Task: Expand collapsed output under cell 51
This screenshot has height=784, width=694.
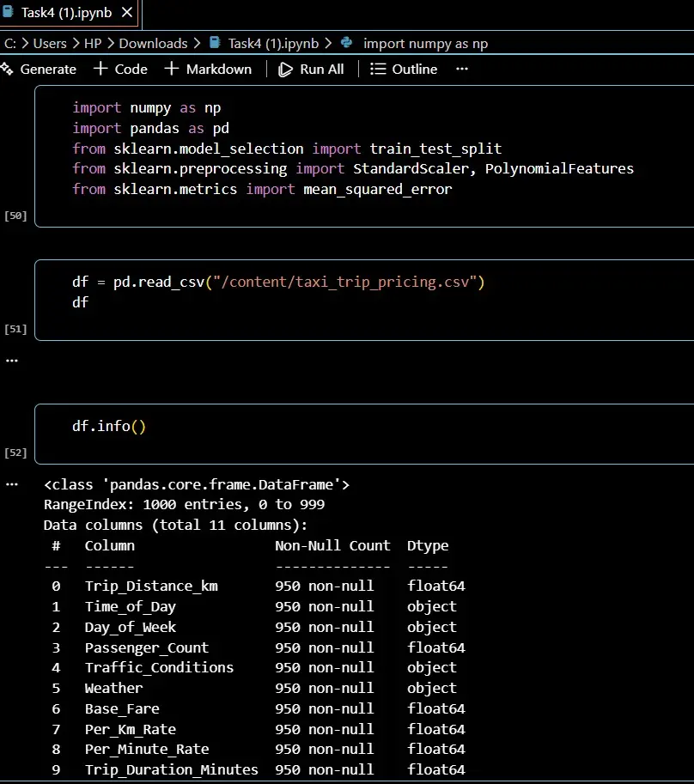Action: coord(12,361)
